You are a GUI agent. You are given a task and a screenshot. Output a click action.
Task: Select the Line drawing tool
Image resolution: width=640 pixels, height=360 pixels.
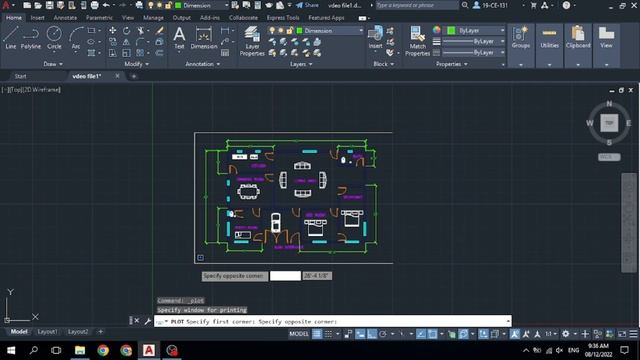pos(11,38)
